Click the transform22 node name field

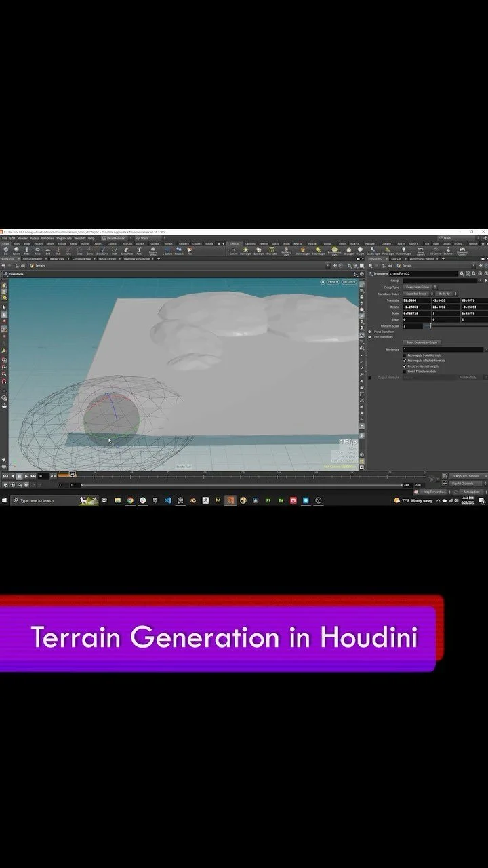tap(424, 274)
